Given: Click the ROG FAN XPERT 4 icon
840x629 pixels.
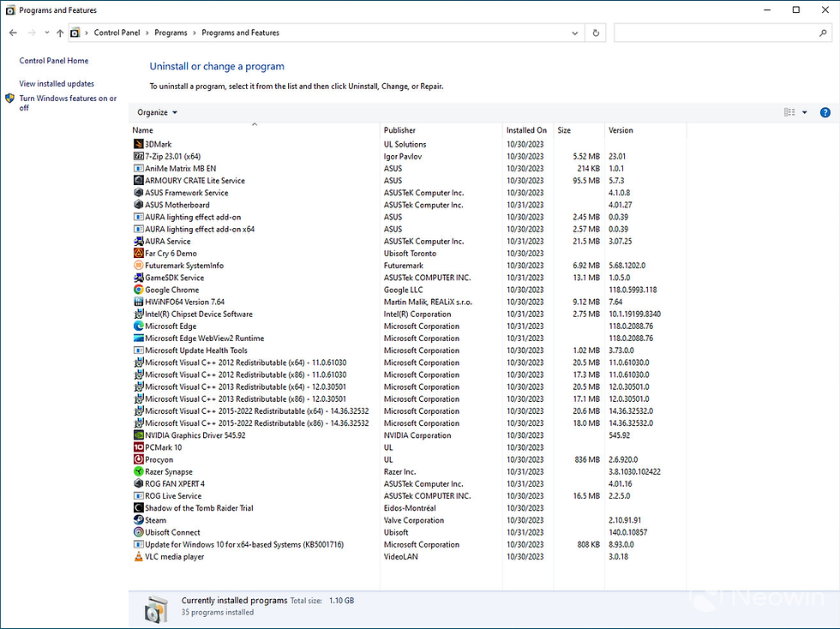Looking at the screenshot, I should [x=138, y=484].
